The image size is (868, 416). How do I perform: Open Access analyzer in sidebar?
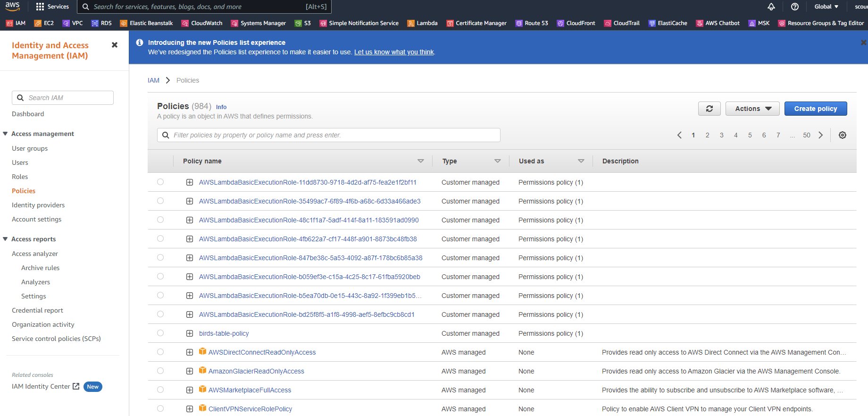point(35,254)
